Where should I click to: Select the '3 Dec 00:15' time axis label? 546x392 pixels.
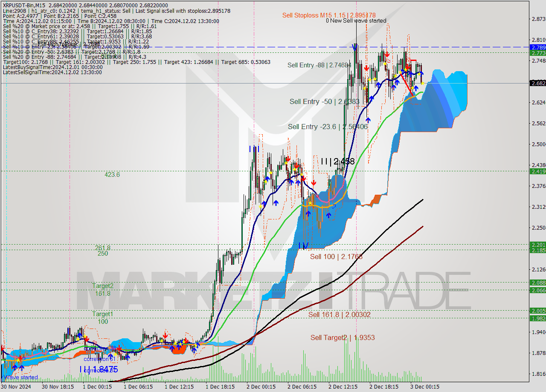(424, 387)
